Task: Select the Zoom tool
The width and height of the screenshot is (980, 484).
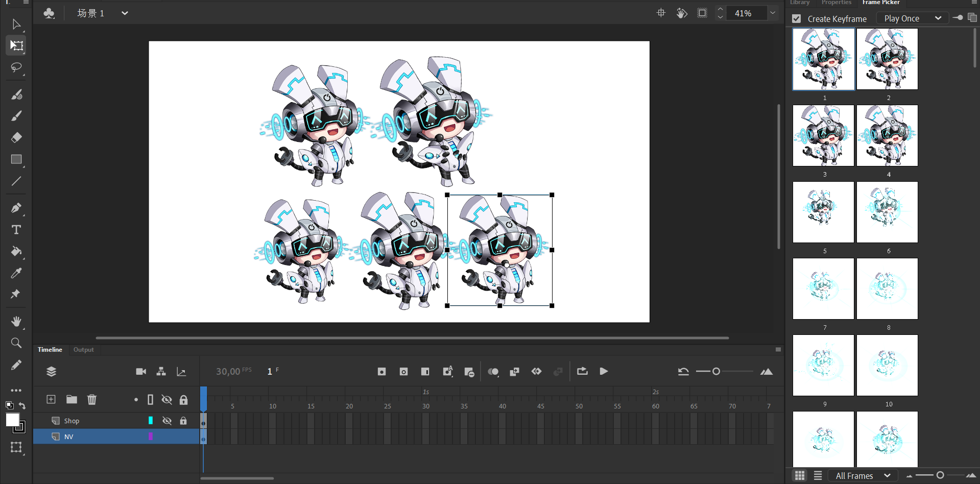Action: [x=16, y=343]
